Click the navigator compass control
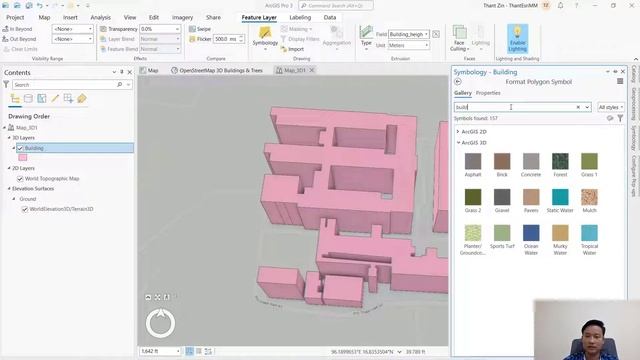640x360 pixels. [160, 323]
